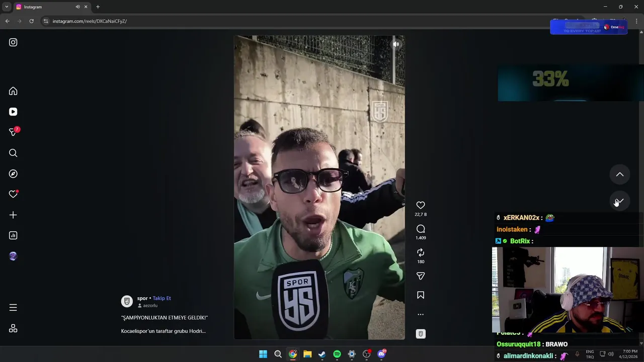Open Steam from taskbar

(322, 354)
